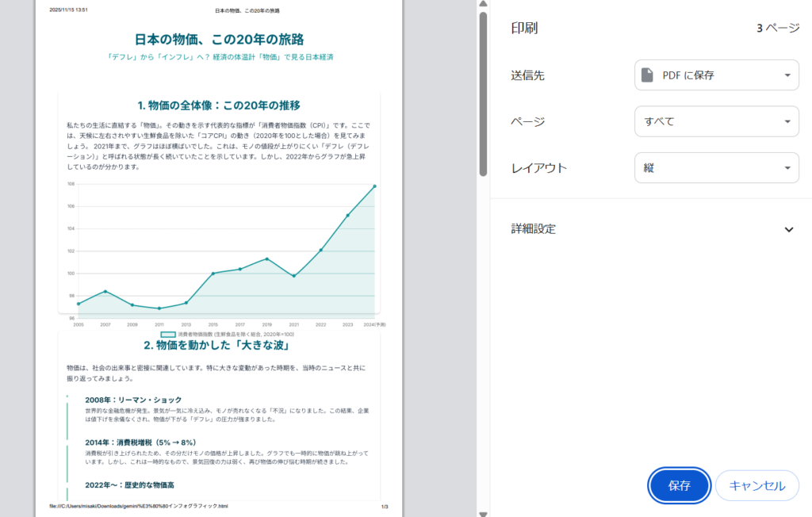
Task: Open the ページ dropdown showing すべて
Action: click(716, 121)
